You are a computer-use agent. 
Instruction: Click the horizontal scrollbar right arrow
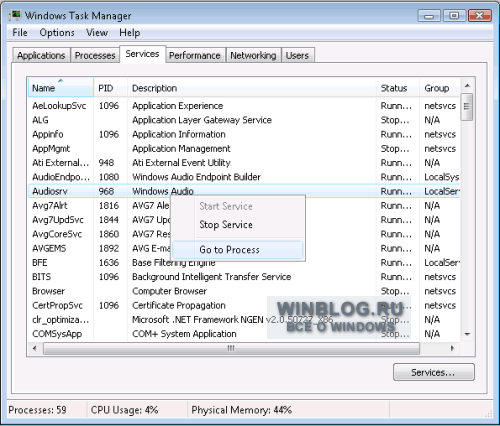[x=452, y=348]
